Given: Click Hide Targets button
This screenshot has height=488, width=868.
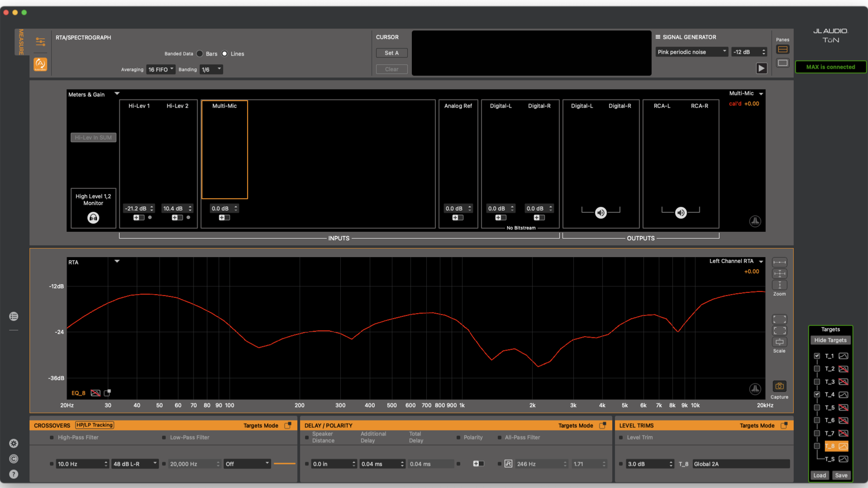Looking at the screenshot, I should 830,340.
